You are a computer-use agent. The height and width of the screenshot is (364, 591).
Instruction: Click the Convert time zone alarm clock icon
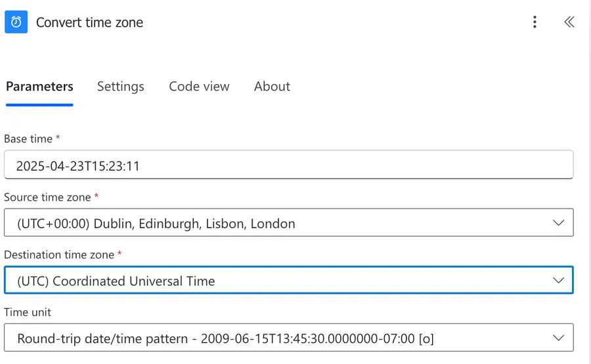coord(16,22)
